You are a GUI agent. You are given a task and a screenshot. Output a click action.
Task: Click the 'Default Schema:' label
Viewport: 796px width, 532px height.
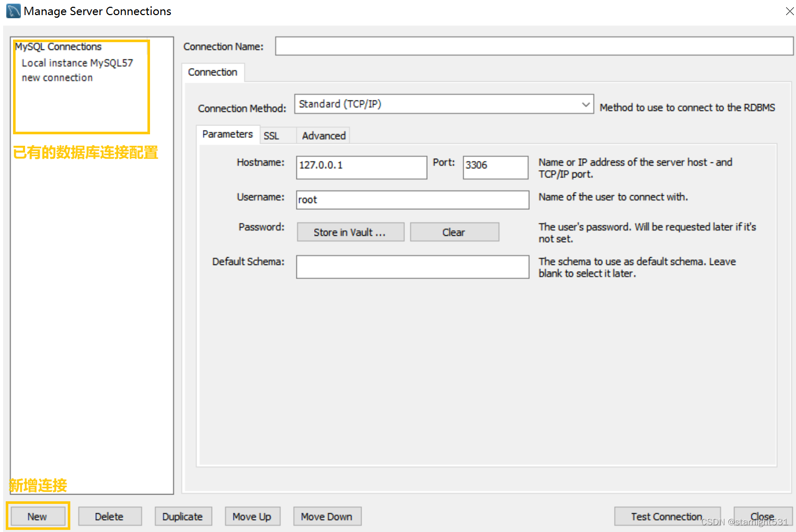[x=248, y=261]
